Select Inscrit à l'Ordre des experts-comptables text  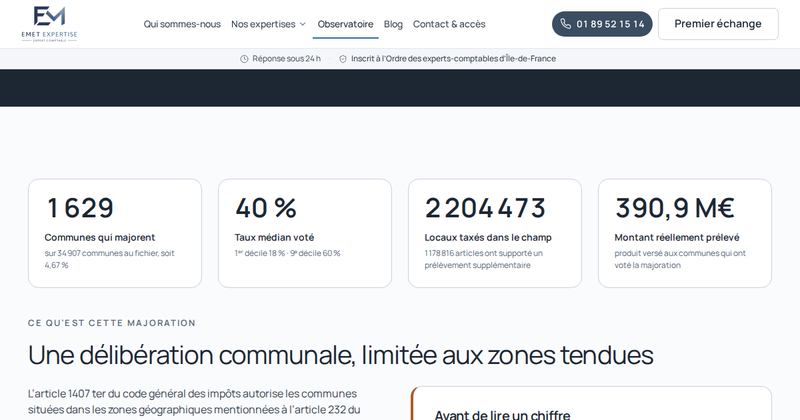(x=454, y=59)
